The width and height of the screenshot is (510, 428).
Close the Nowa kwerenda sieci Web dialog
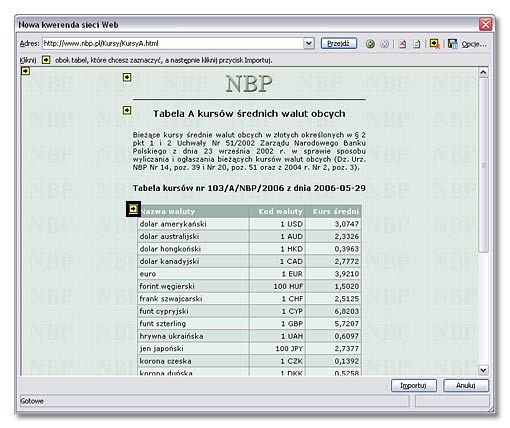(485, 24)
